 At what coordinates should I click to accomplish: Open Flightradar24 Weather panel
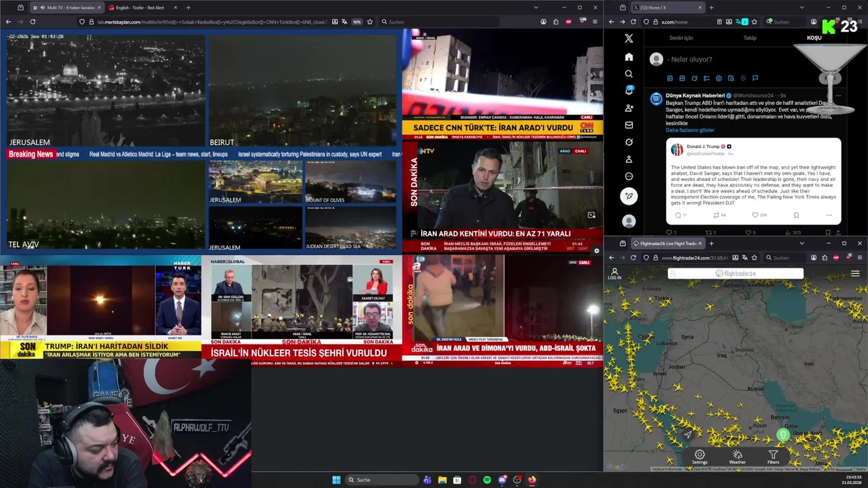737,457
